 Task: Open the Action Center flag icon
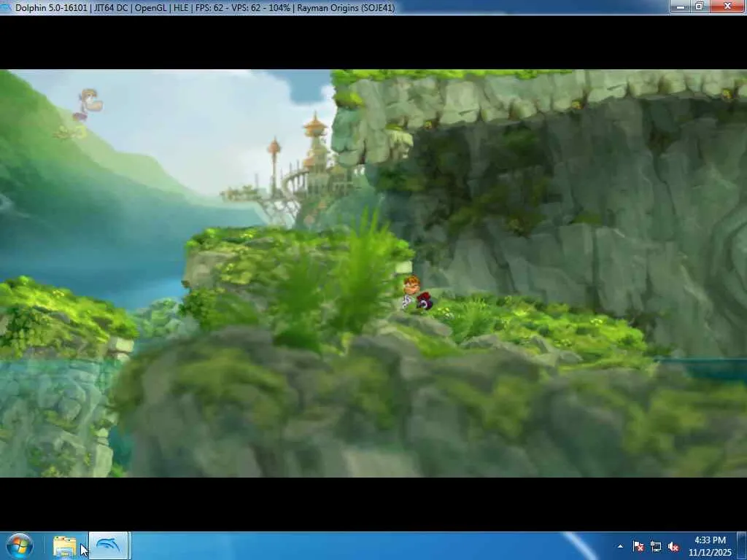pos(638,546)
